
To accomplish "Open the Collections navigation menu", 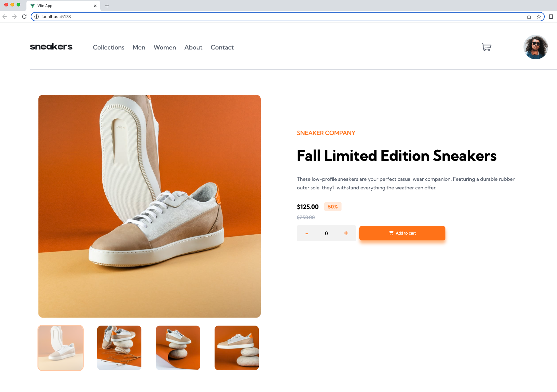I will click(109, 47).
